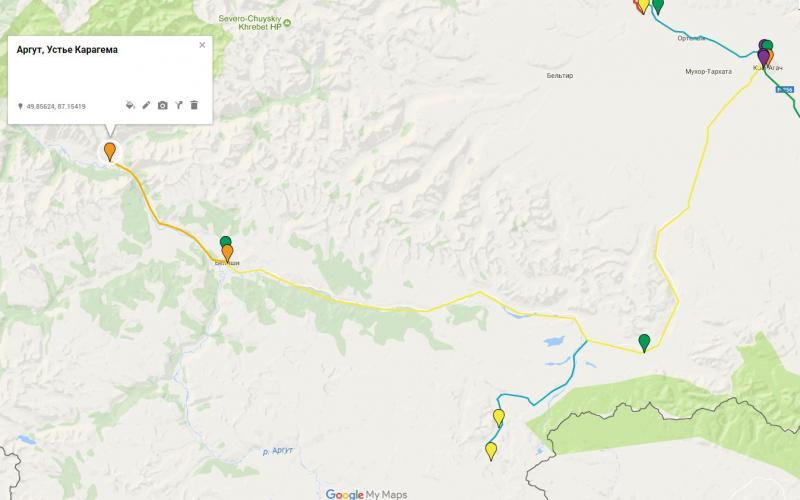Edit the Аргут, Устье Карагема placemark

(x=146, y=105)
